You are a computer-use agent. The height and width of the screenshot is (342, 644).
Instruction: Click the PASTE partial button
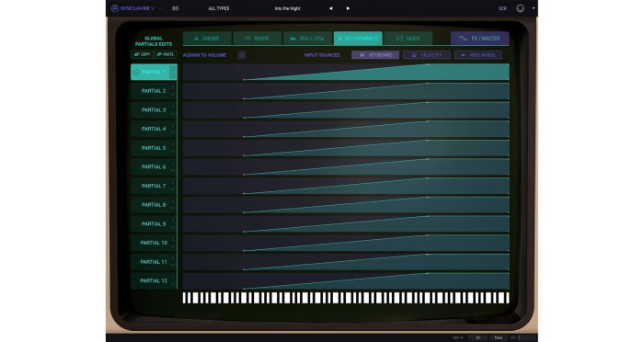click(165, 54)
